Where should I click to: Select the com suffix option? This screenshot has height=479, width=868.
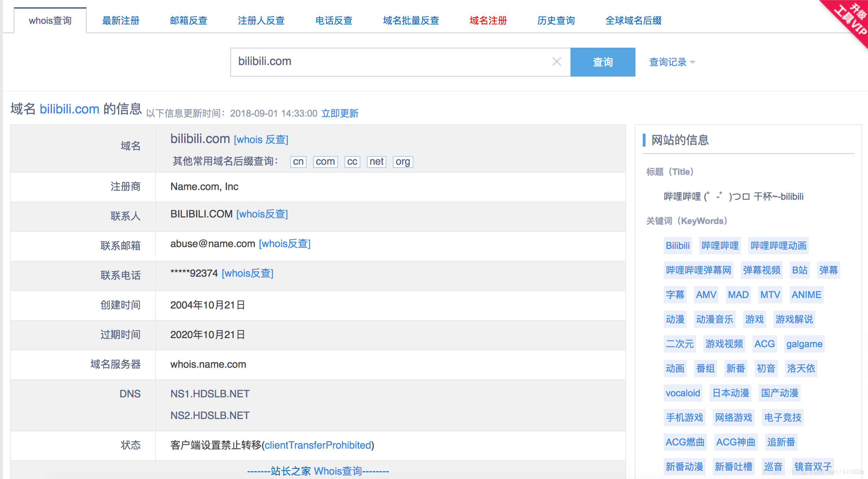tap(325, 161)
